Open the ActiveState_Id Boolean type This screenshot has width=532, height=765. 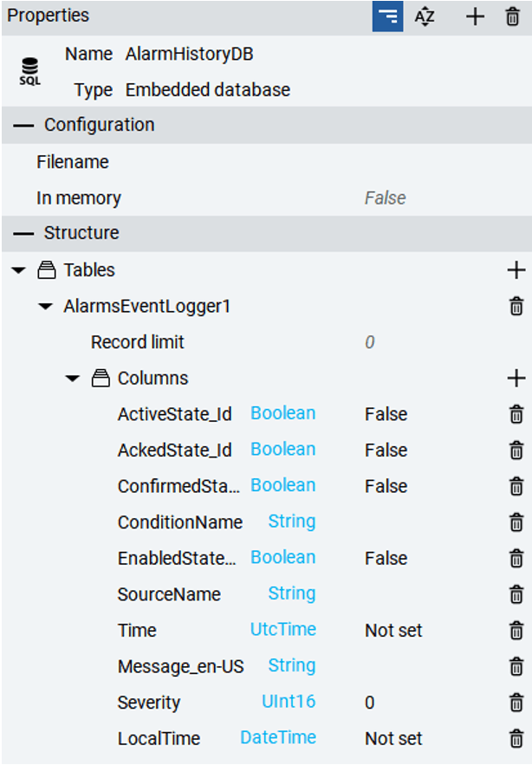283,413
